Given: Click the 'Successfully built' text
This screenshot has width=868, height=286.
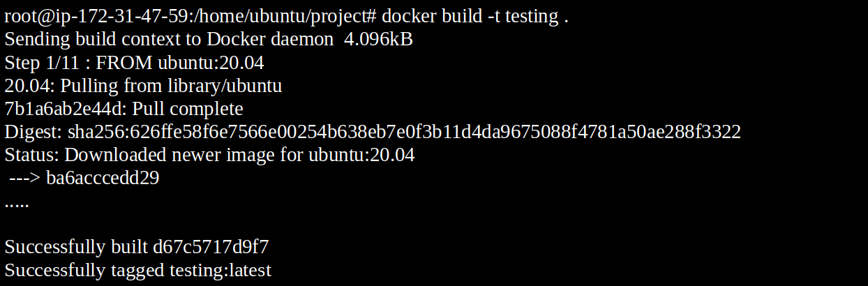Looking at the screenshot, I should (x=77, y=247).
